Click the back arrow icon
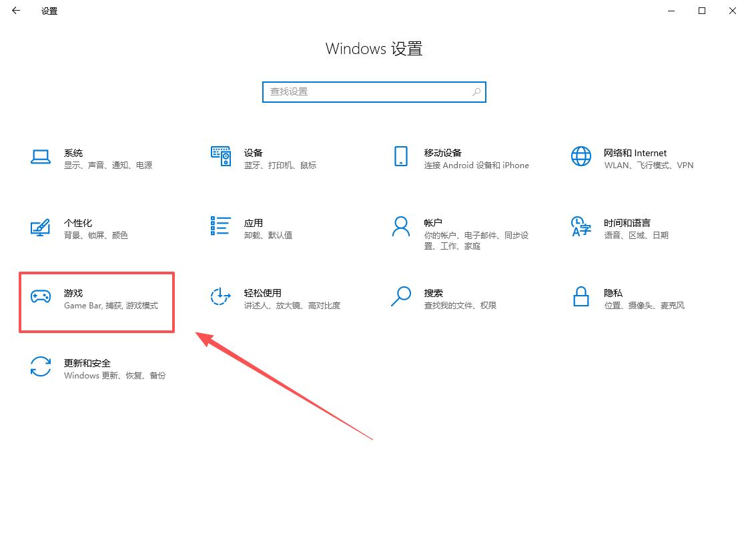Viewport: 748px width, 560px height. point(16,11)
